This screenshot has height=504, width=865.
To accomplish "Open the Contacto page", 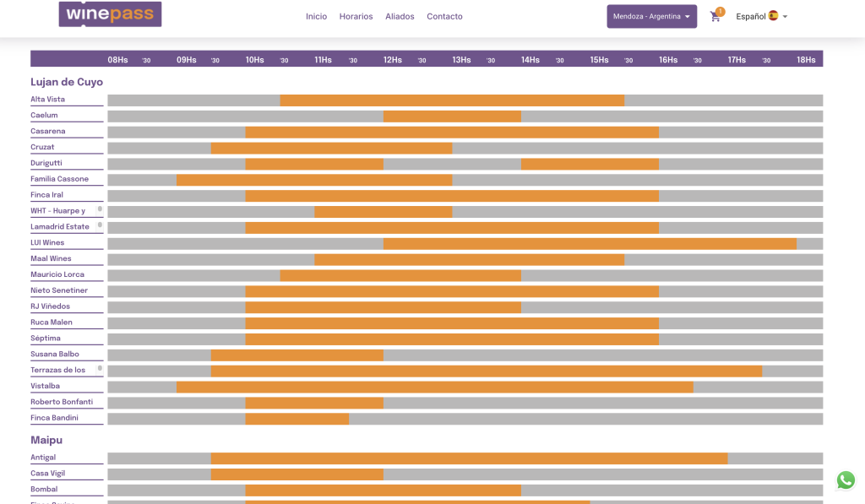I will click(x=444, y=17).
